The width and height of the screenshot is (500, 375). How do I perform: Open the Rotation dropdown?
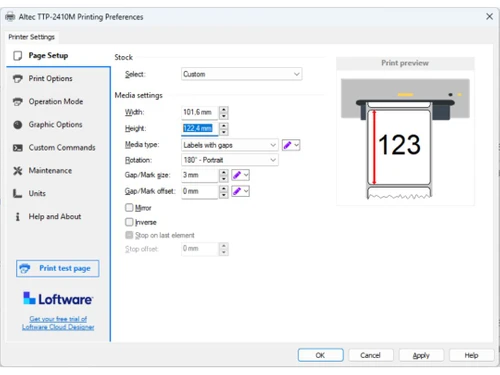click(230, 160)
